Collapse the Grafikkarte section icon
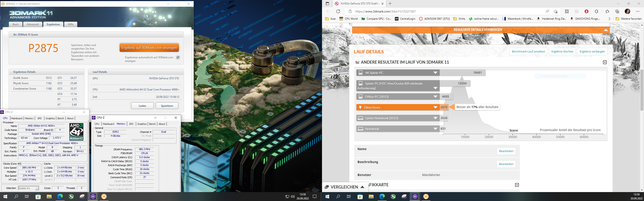This screenshot has height=201, width=644. (517, 185)
